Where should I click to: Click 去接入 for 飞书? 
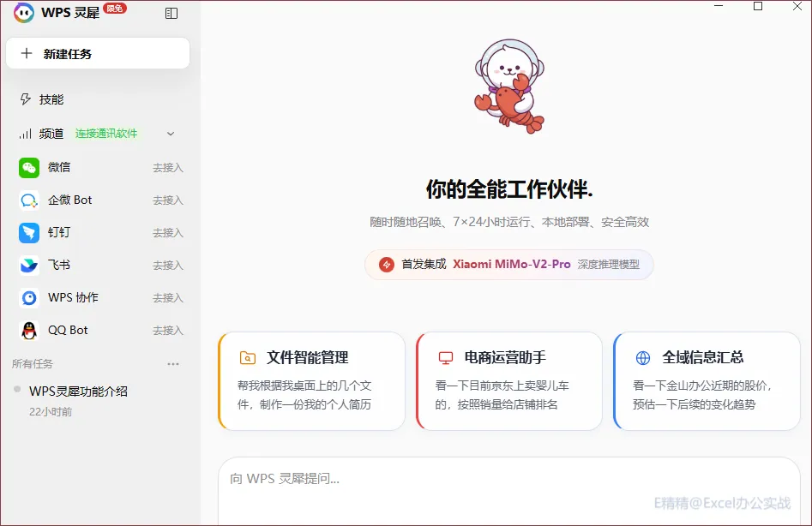[168, 266]
